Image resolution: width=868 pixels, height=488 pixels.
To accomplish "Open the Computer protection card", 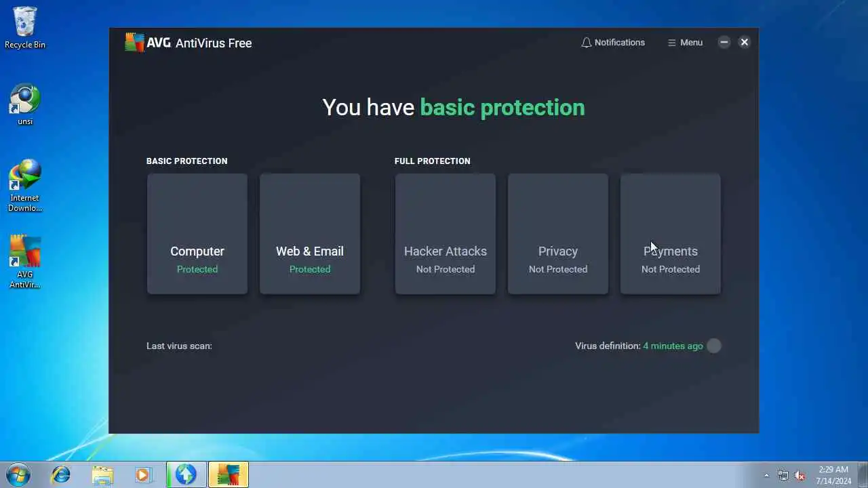I will click(x=197, y=234).
